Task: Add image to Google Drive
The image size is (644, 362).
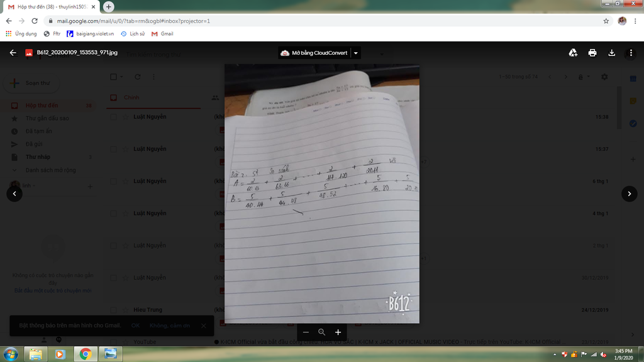Action: (x=573, y=53)
